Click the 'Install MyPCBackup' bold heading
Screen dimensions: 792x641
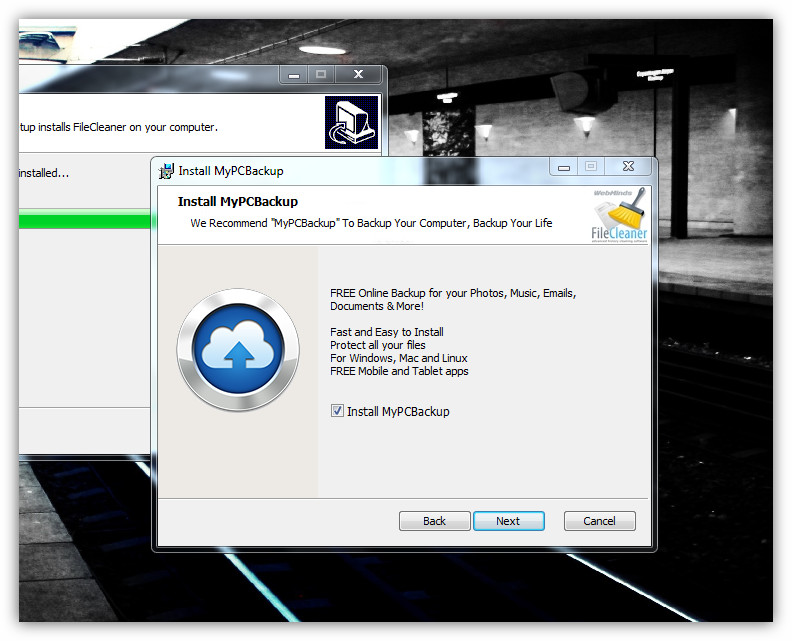237,202
